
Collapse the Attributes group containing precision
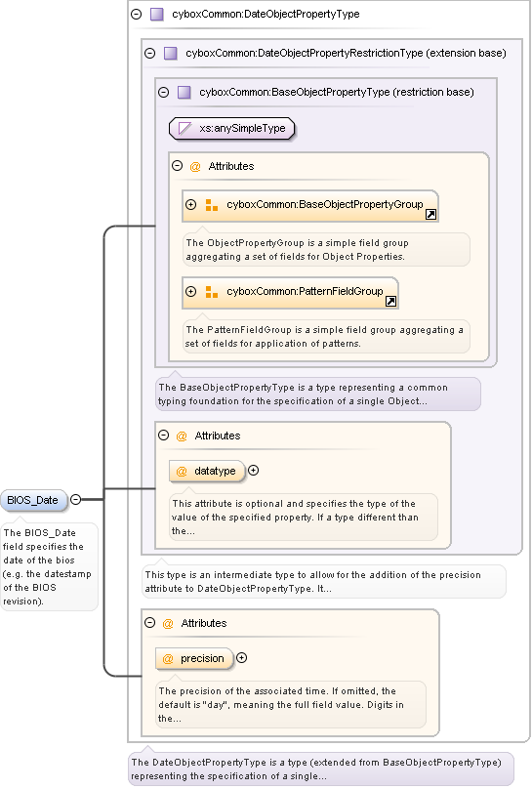pyautogui.click(x=150, y=623)
